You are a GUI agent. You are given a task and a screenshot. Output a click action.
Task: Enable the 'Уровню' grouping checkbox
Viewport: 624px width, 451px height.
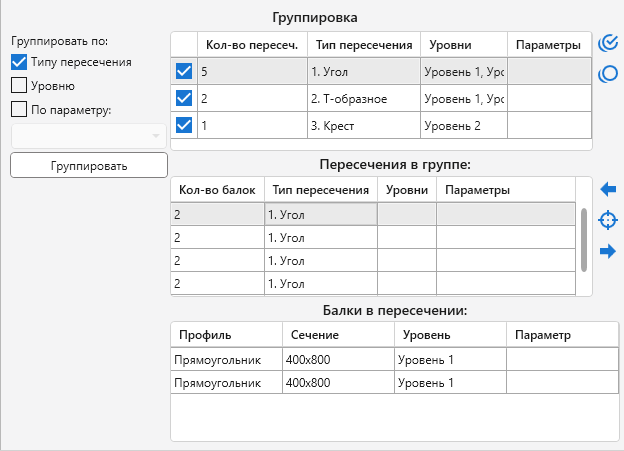[19, 85]
